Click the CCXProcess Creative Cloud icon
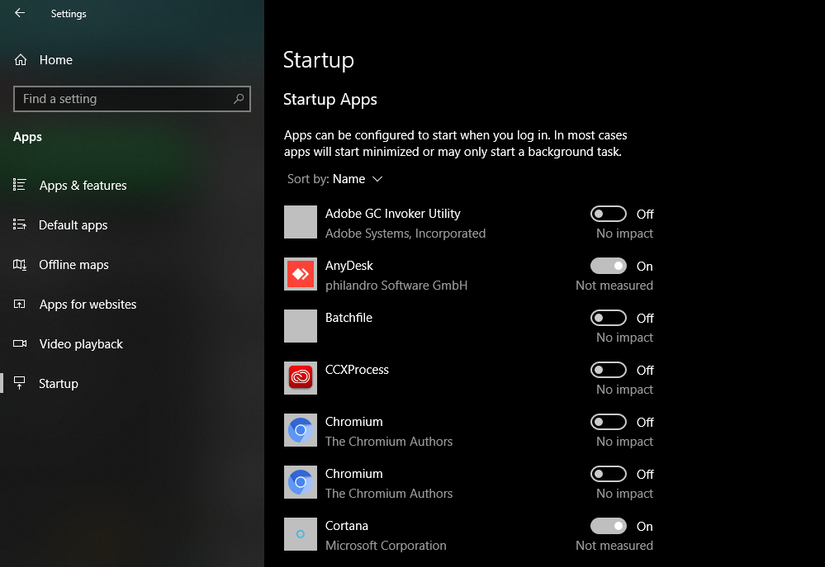This screenshot has width=825, height=567. (x=300, y=378)
